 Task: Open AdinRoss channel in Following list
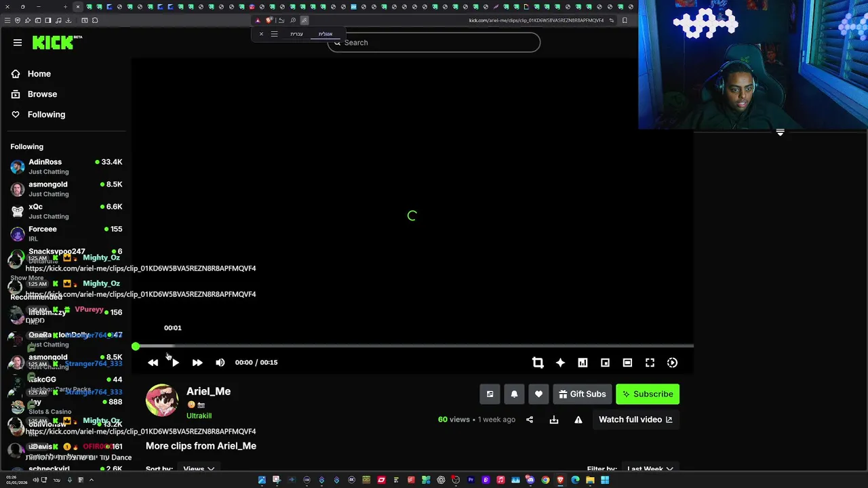click(x=66, y=166)
